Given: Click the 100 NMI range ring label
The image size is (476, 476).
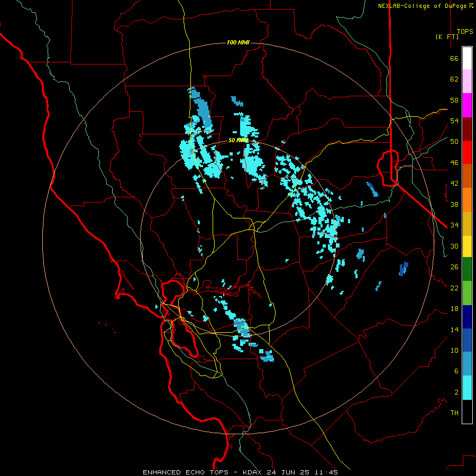Looking at the screenshot, I should coord(238,42).
